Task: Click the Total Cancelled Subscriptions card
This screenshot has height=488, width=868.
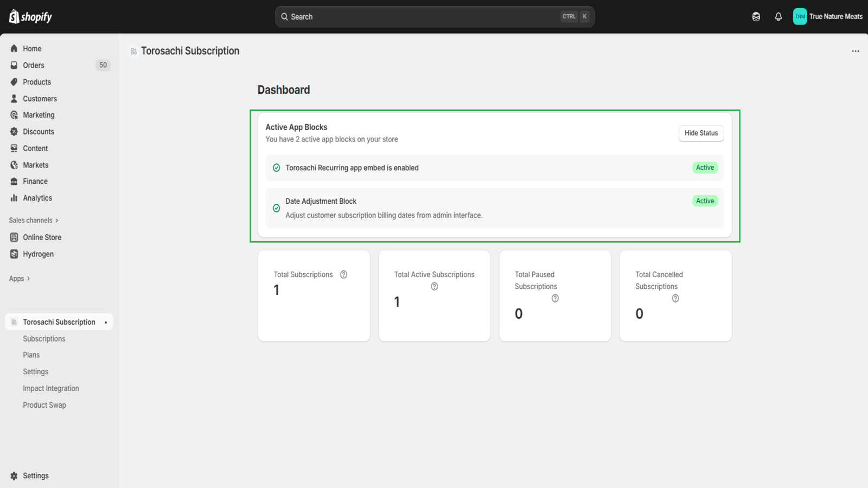Action: click(675, 296)
